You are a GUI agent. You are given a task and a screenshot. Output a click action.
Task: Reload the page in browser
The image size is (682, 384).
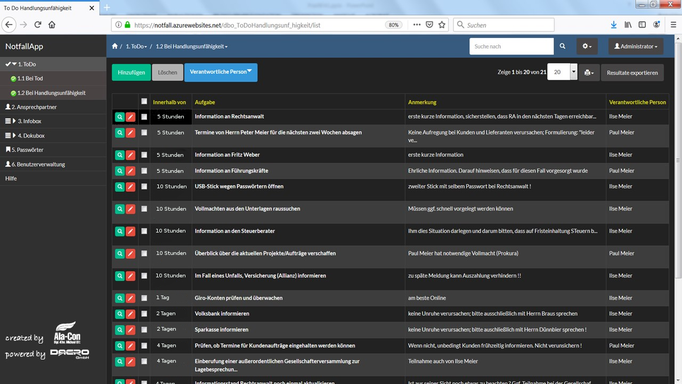(38, 25)
